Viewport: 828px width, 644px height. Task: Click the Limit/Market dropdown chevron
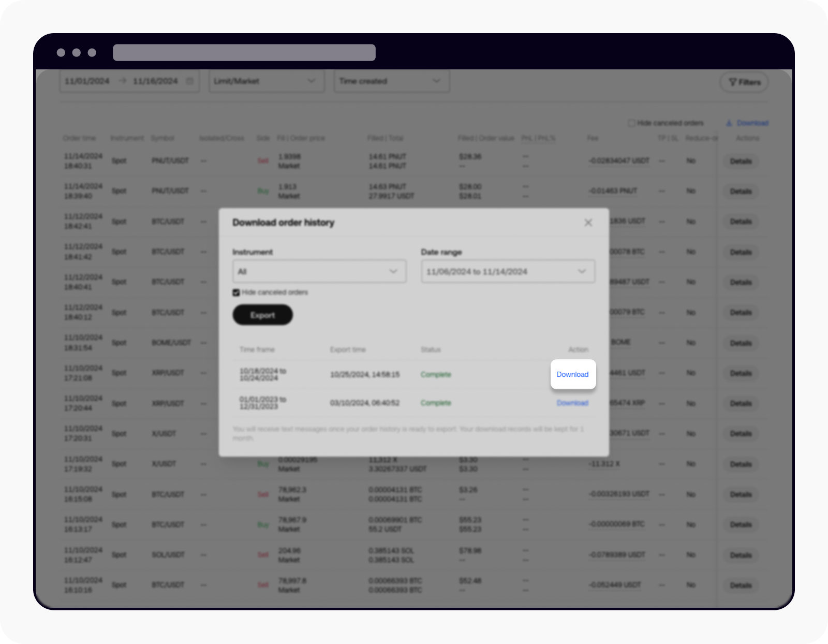(312, 81)
